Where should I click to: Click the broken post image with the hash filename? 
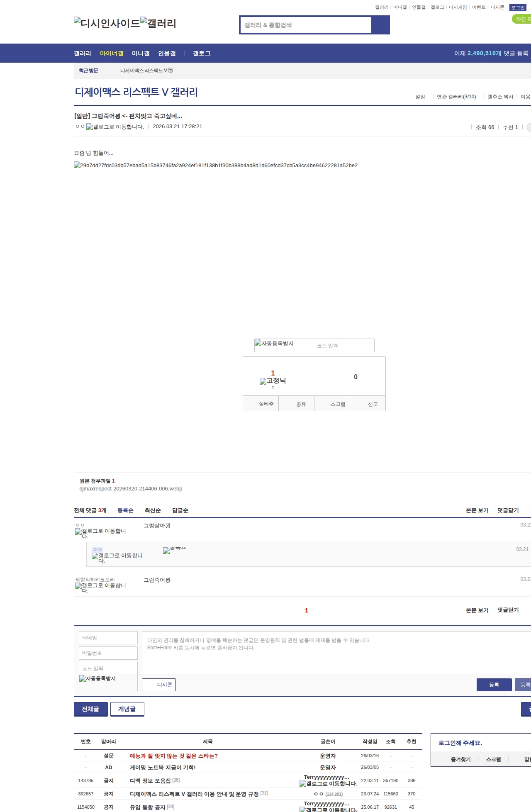pos(216,165)
